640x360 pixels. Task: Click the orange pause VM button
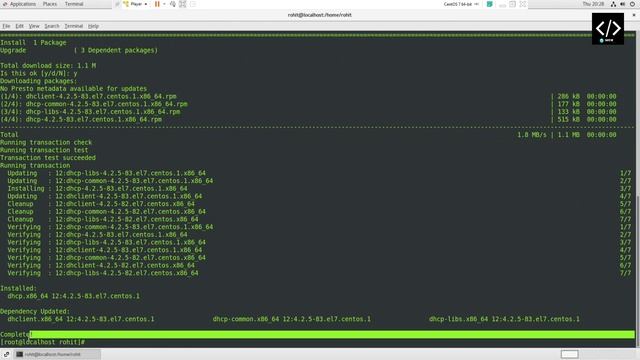click(157, 4)
